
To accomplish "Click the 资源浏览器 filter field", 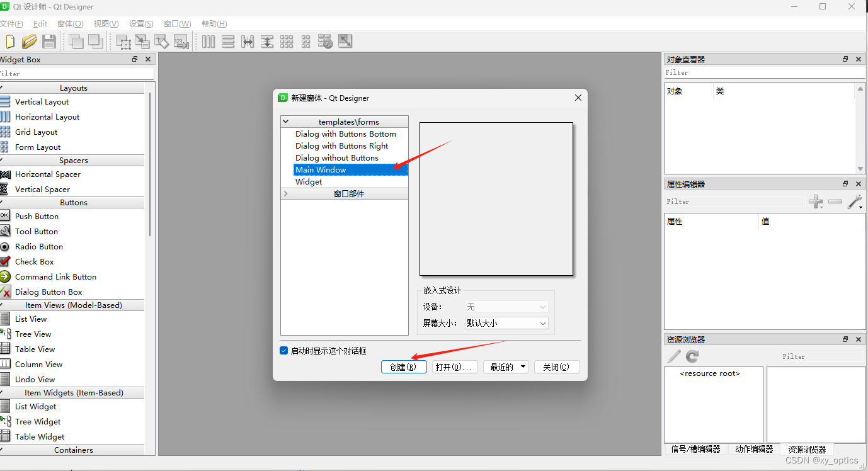I will [x=822, y=356].
